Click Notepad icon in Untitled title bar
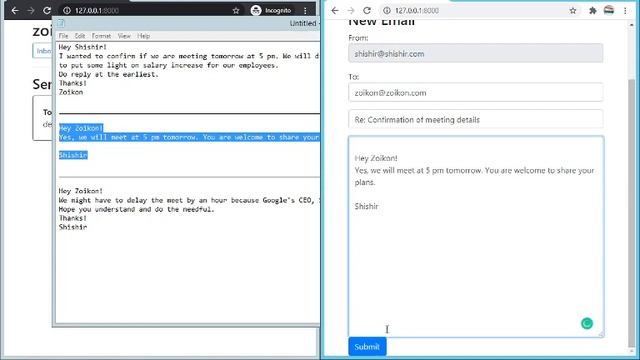The height and width of the screenshot is (360, 640). pyautogui.click(x=61, y=23)
